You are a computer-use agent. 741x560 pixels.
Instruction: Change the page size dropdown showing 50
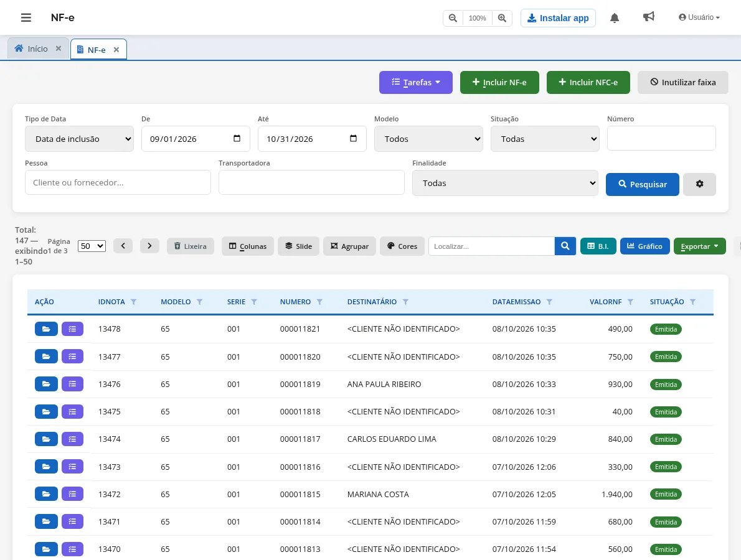click(x=92, y=246)
